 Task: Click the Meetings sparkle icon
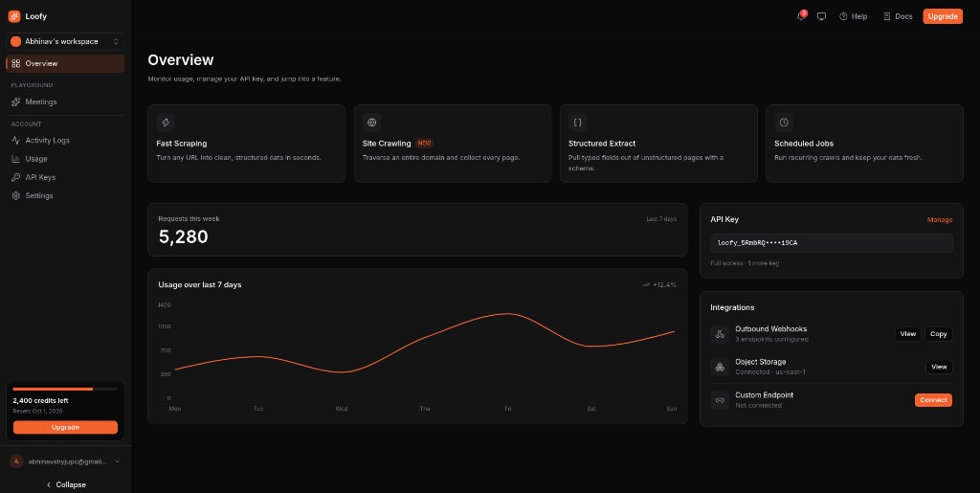point(16,101)
